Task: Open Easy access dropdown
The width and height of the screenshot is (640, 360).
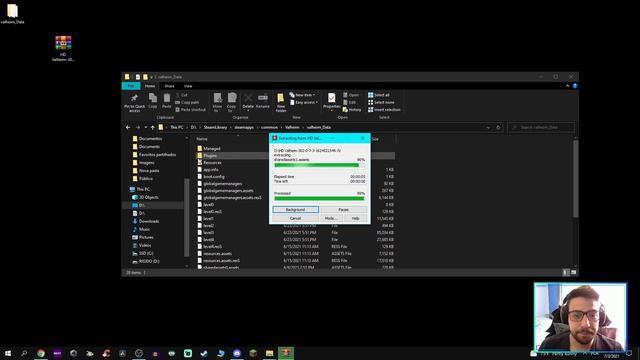Action: pyautogui.click(x=304, y=102)
